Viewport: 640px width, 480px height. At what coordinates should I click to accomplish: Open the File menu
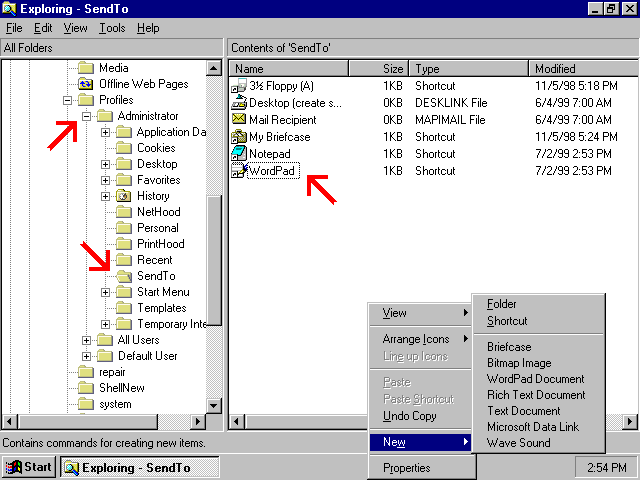14,28
